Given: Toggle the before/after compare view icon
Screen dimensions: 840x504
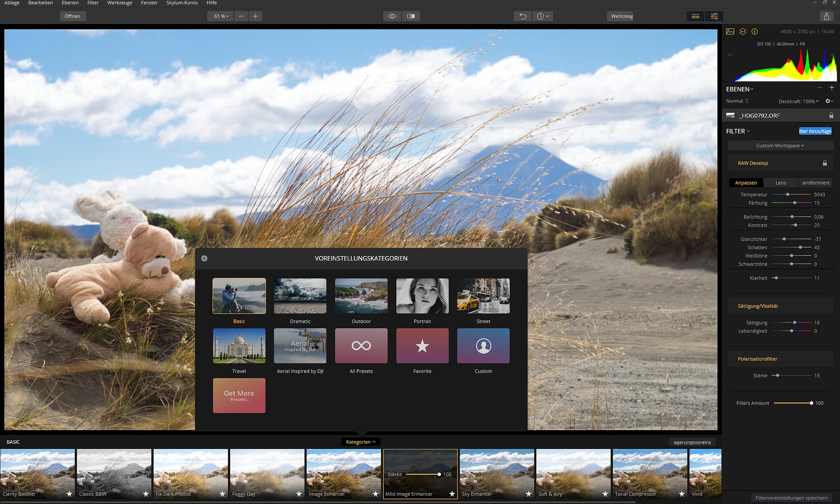Looking at the screenshot, I should [x=411, y=16].
